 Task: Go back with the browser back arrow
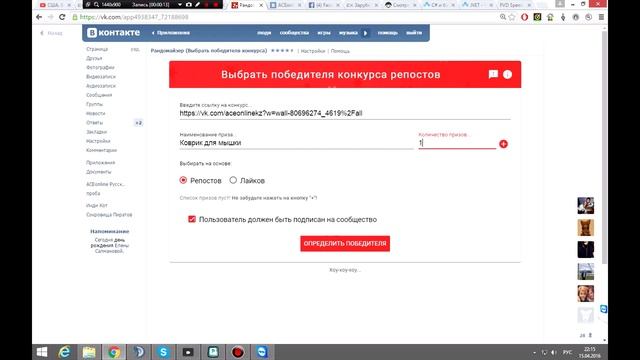[x=39, y=17]
